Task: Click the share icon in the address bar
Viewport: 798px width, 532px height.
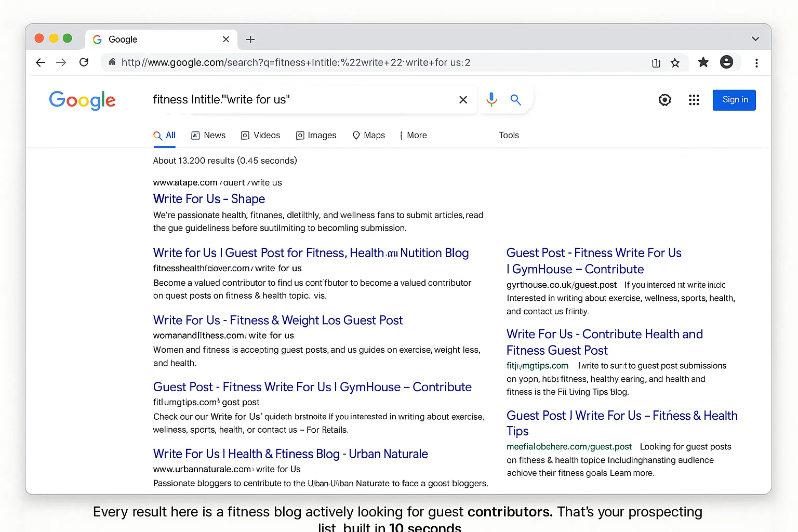Action: click(656, 62)
